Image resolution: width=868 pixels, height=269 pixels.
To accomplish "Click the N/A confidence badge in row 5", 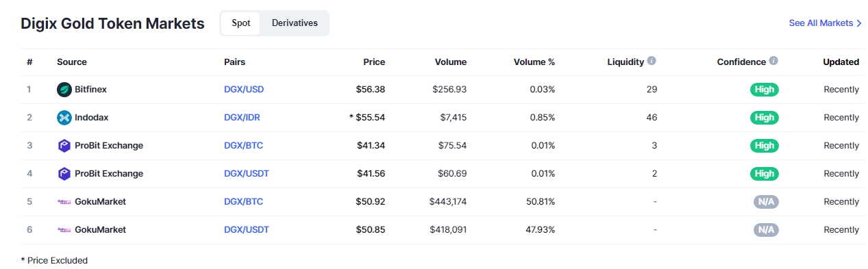I will click(766, 201).
